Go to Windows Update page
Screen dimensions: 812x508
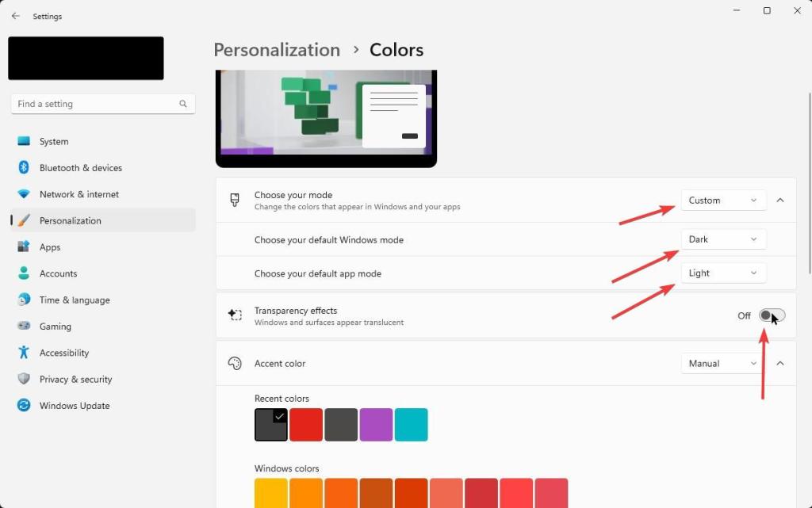103,405
